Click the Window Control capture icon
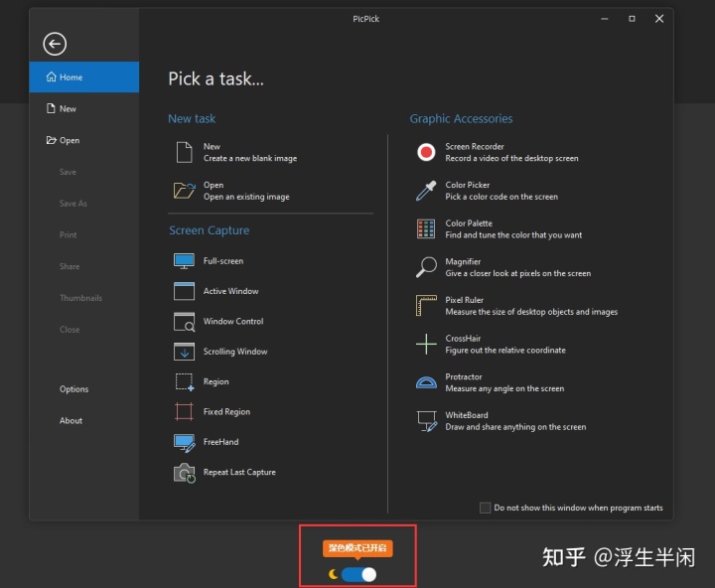 coord(185,322)
